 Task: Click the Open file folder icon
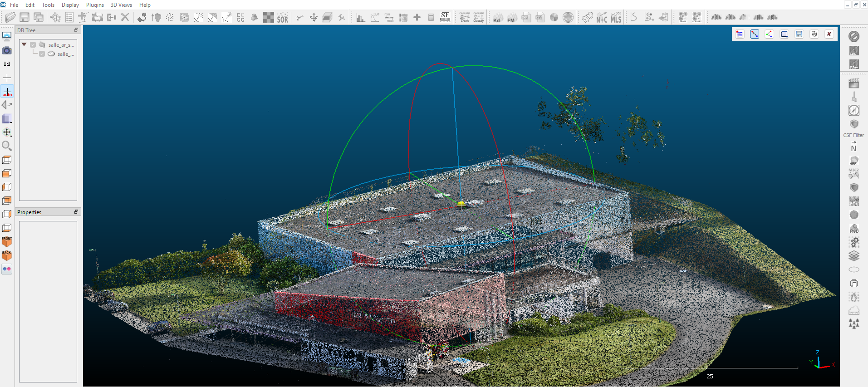click(10, 17)
